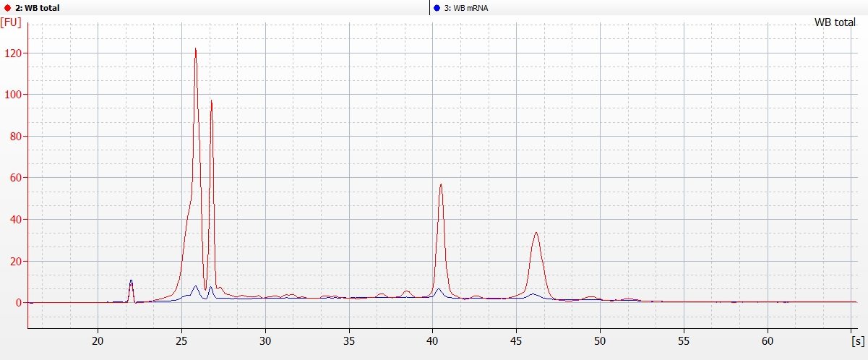Click the 60 tick label on the time axis
This screenshot has width=868, height=360.
click(768, 339)
